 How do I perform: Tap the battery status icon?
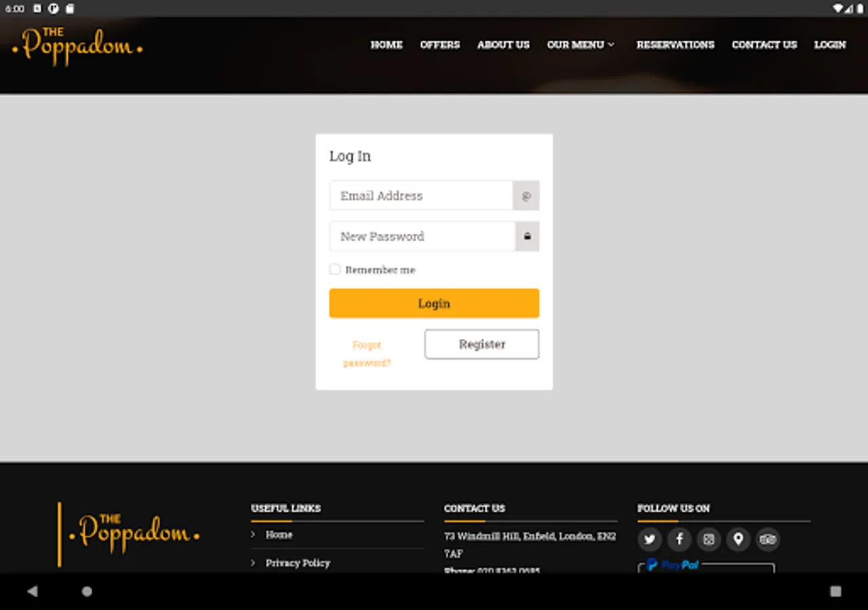[860, 9]
